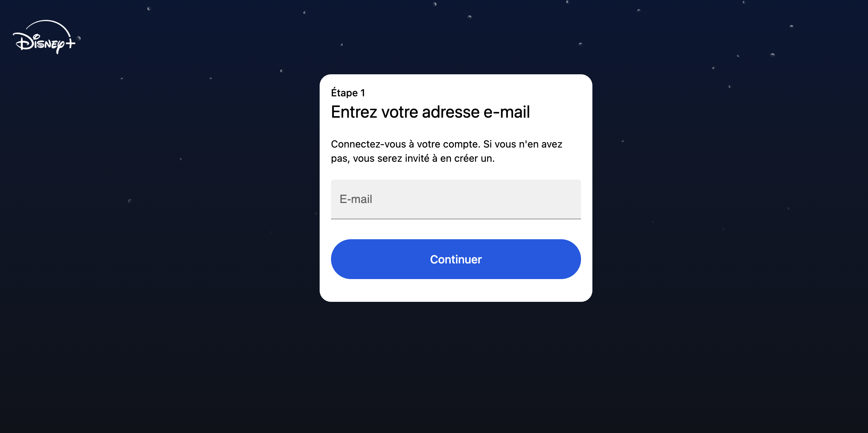This screenshot has width=868, height=433.
Task: Click the Continuer button
Action: tap(456, 259)
